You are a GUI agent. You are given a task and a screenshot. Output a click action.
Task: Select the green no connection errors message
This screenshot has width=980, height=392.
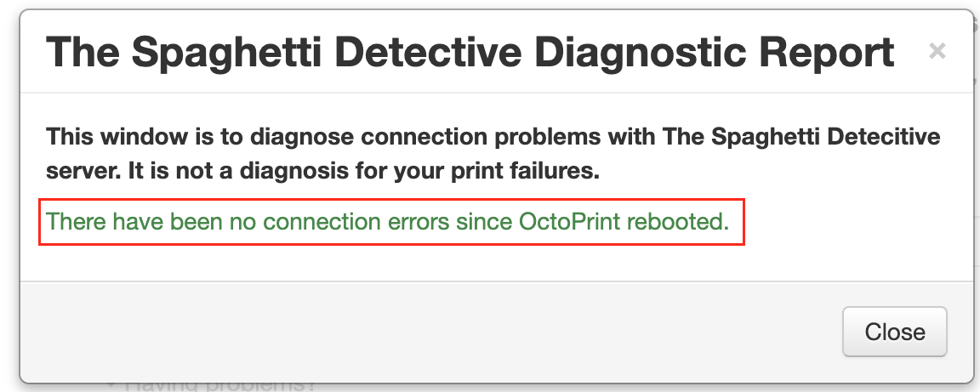click(x=388, y=222)
